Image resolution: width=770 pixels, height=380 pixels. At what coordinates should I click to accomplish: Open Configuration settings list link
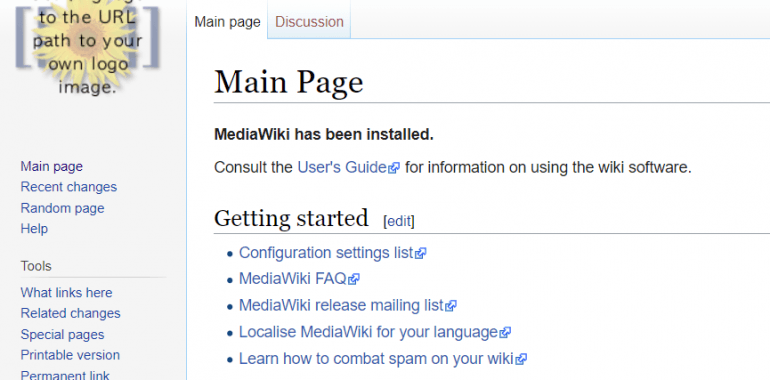pyautogui.click(x=326, y=253)
